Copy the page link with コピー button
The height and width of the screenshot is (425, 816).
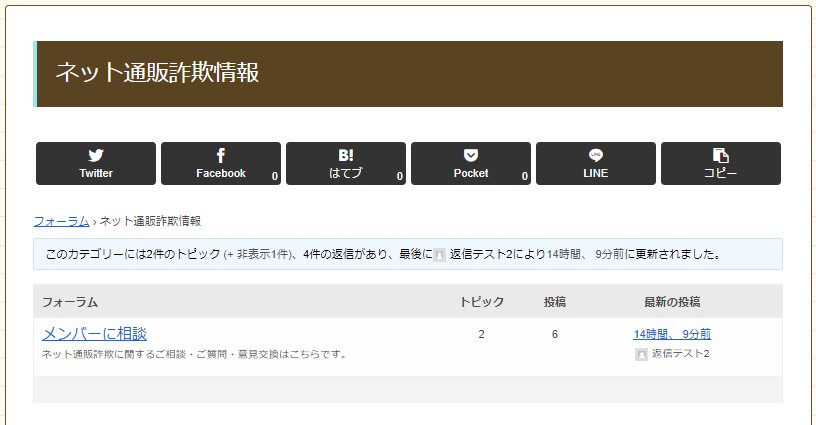tap(721, 163)
